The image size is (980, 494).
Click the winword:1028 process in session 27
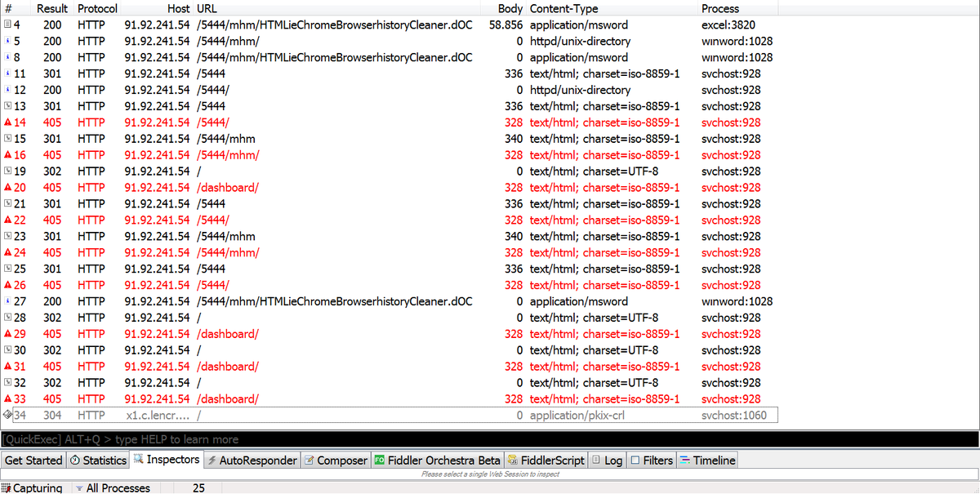(x=737, y=301)
